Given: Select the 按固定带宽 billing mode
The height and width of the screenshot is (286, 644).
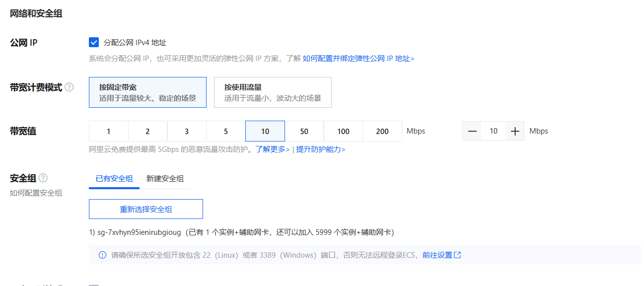Looking at the screenshot, I should [147, 92].
